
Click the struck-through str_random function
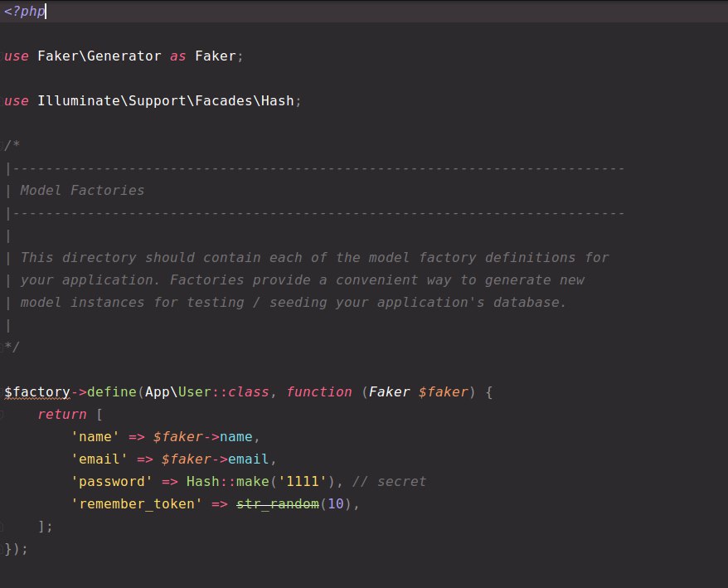tap(278, 504)
